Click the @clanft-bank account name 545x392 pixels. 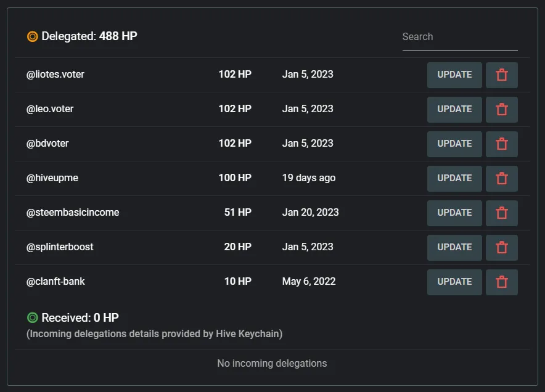click(x=55, y=282)
